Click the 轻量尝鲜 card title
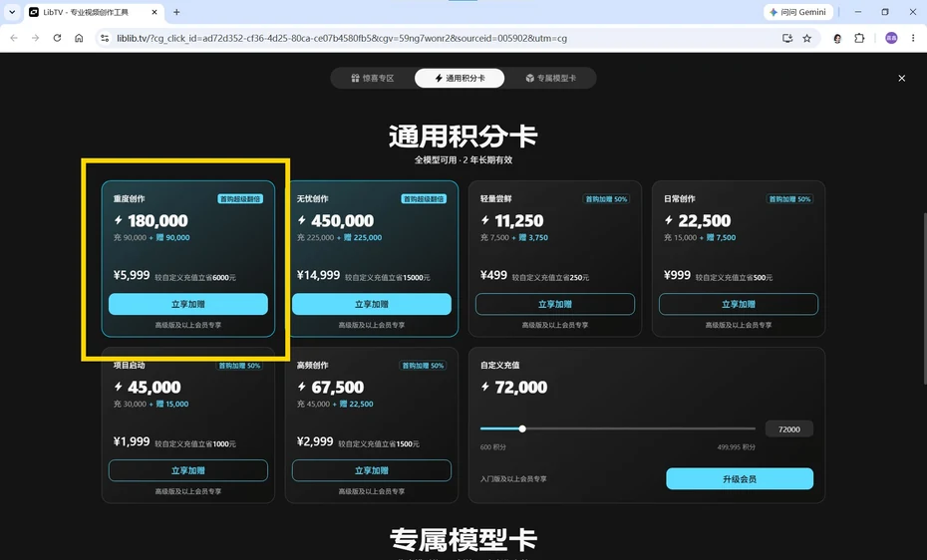This screenshot has width=927, height=560. (x=495, y=199)
